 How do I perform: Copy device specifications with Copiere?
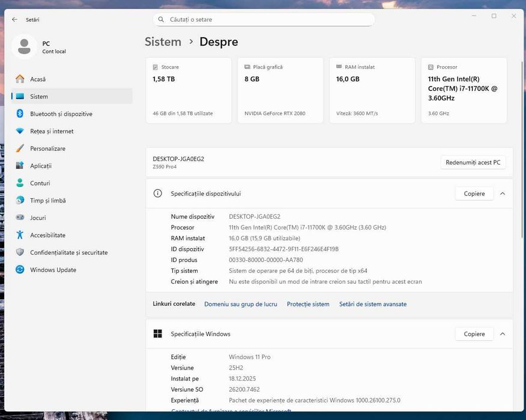(474, 193)
